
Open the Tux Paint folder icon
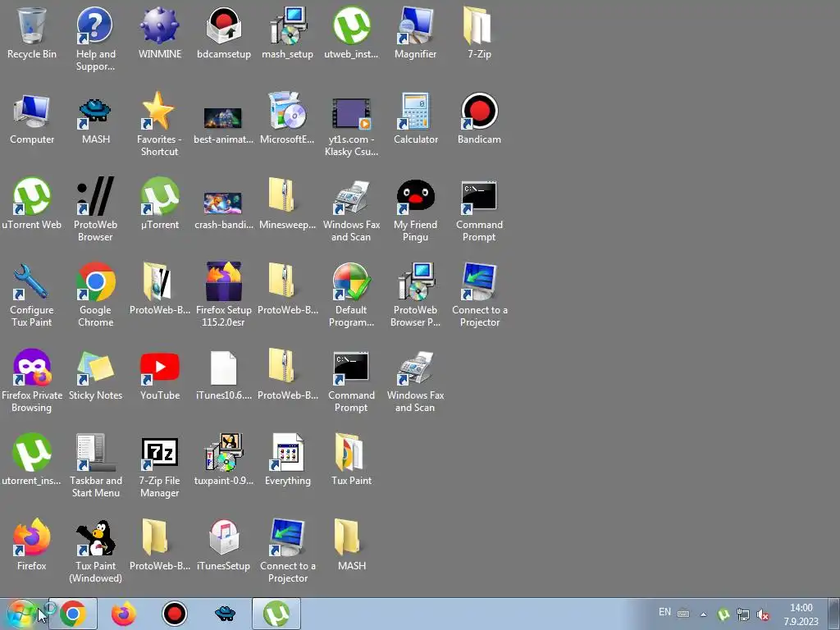coord(351,459)
